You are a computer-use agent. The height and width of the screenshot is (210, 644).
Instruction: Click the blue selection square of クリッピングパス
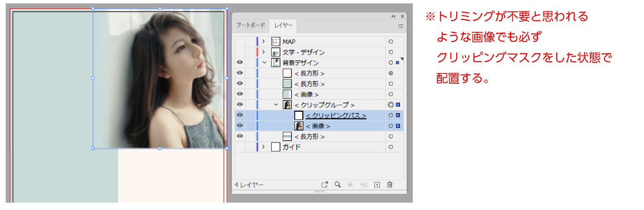pyautogui.click(x=398, y=115)
